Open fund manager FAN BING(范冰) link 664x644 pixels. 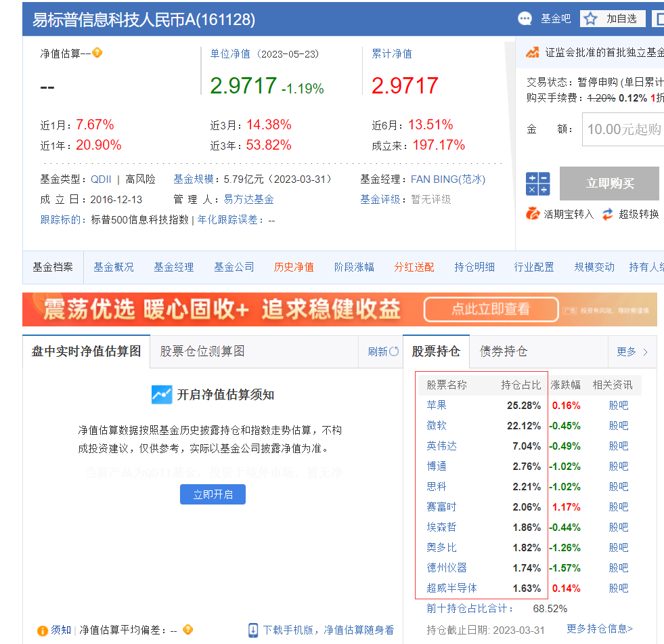coord(447,179)
